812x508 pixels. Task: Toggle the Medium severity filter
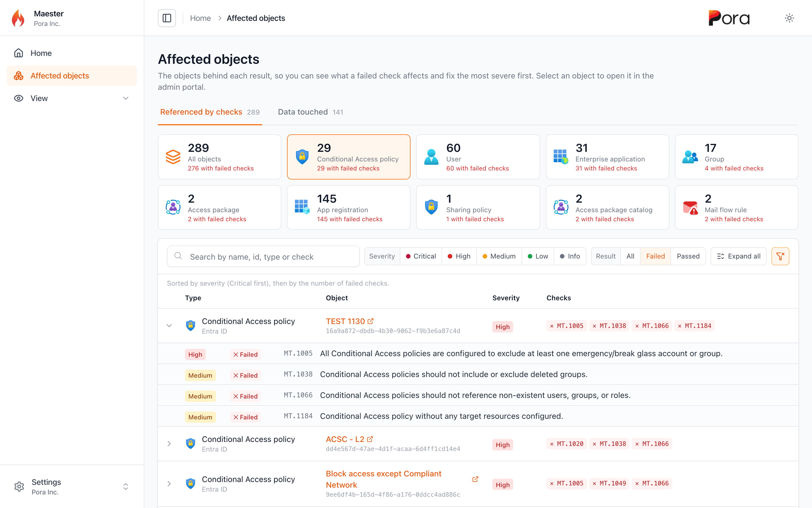click(x=499, y=256)
